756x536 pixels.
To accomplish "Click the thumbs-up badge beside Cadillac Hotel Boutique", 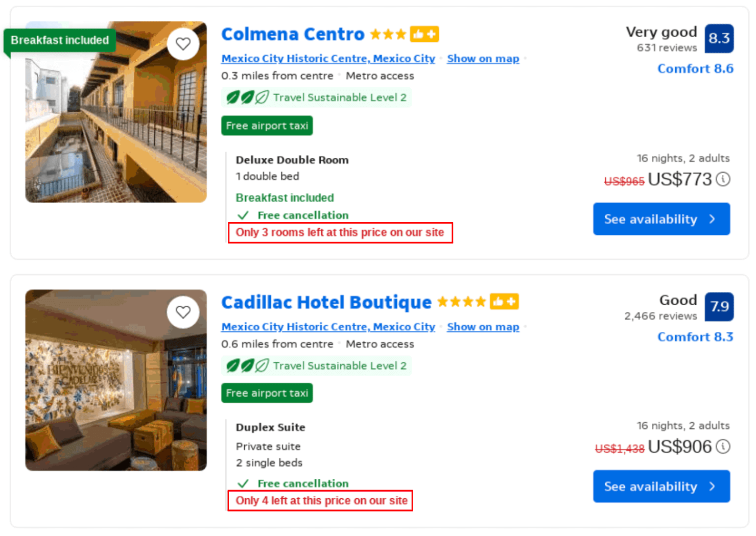I will pyautogui.click(x=505, y=302).
